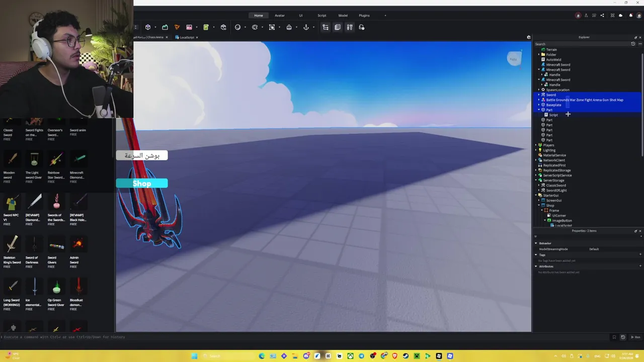
Task: Add a new ribbon tab with plus
Action: (x=385, y=16)
